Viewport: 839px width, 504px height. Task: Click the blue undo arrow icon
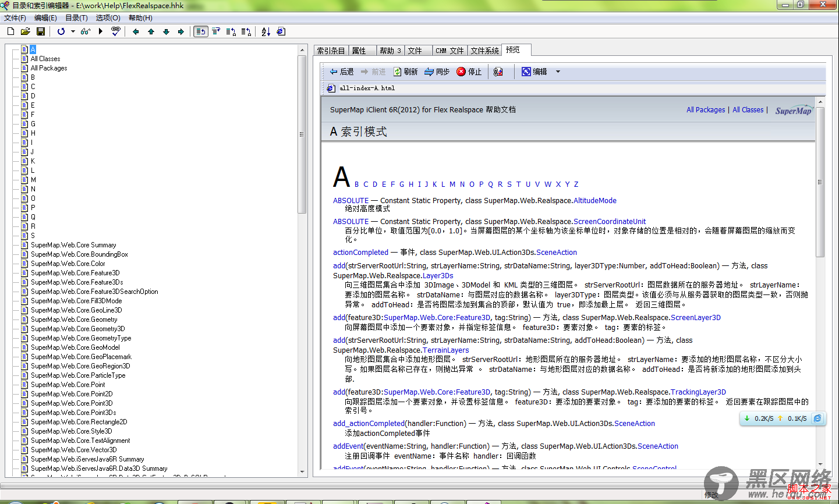tap(61, 31)
